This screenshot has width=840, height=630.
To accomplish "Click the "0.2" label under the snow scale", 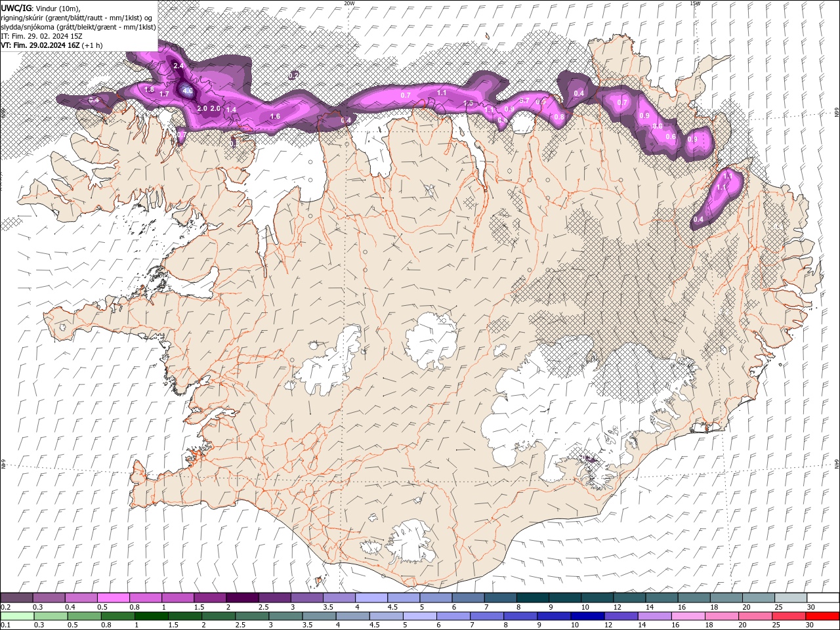I will (x=5, y=607).
